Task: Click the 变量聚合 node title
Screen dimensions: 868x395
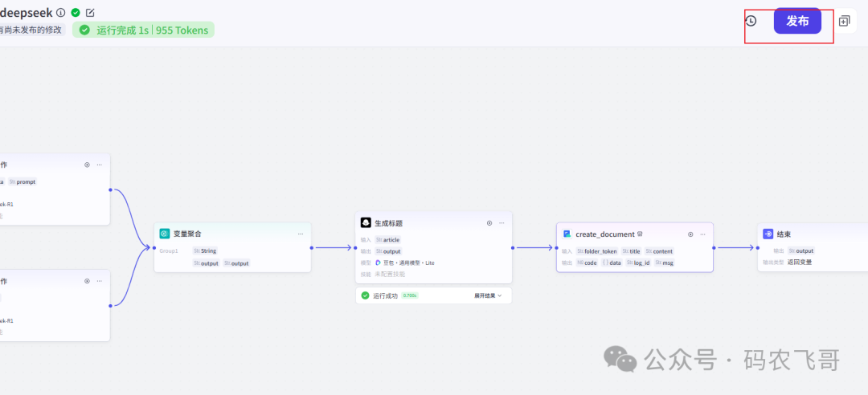Action: pyautogui.click(x=187, y=234)
